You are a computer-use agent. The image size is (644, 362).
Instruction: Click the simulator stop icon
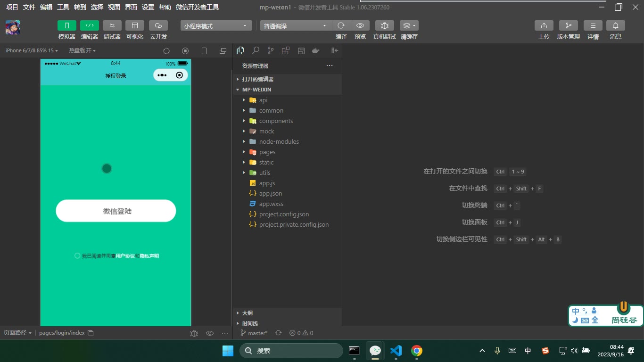pos(185,51)
